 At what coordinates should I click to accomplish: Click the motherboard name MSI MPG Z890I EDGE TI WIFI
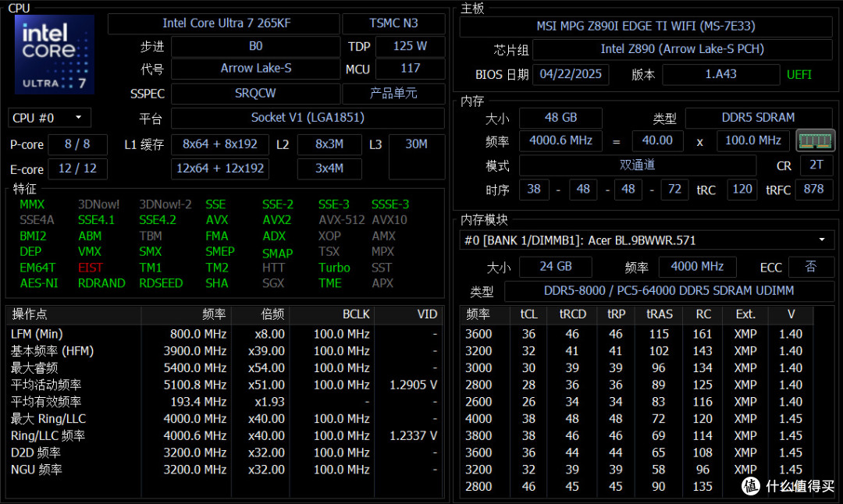tap(646, 27)
